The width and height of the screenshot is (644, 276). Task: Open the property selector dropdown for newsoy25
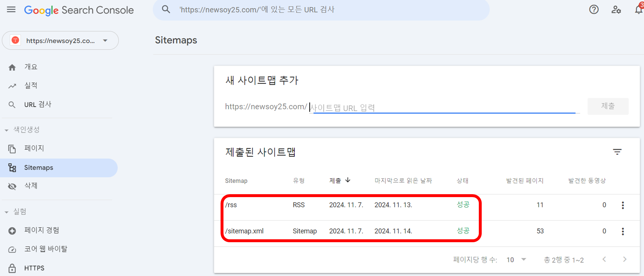[60, 41]
